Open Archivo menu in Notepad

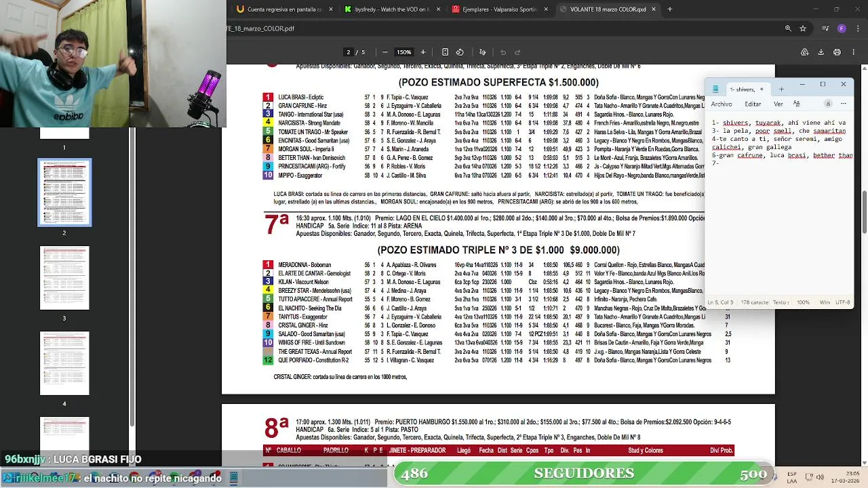click(x=722, y=104)
